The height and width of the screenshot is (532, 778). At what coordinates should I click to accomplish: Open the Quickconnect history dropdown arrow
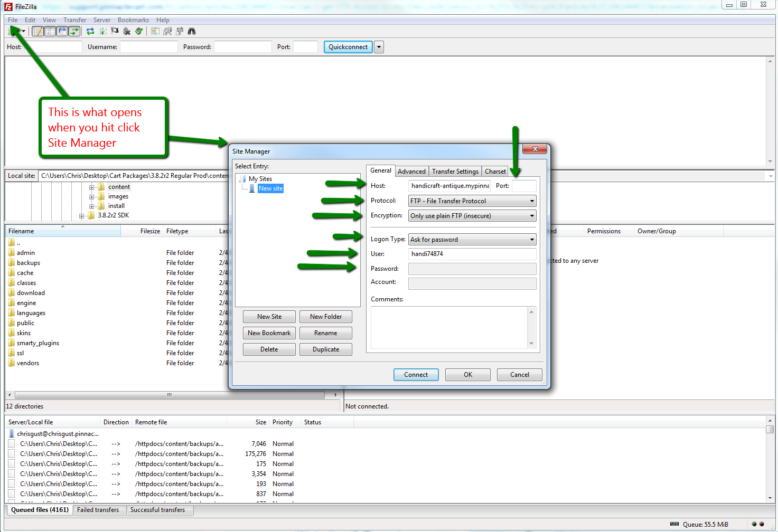pyautogui.click(x=379, y=47)
